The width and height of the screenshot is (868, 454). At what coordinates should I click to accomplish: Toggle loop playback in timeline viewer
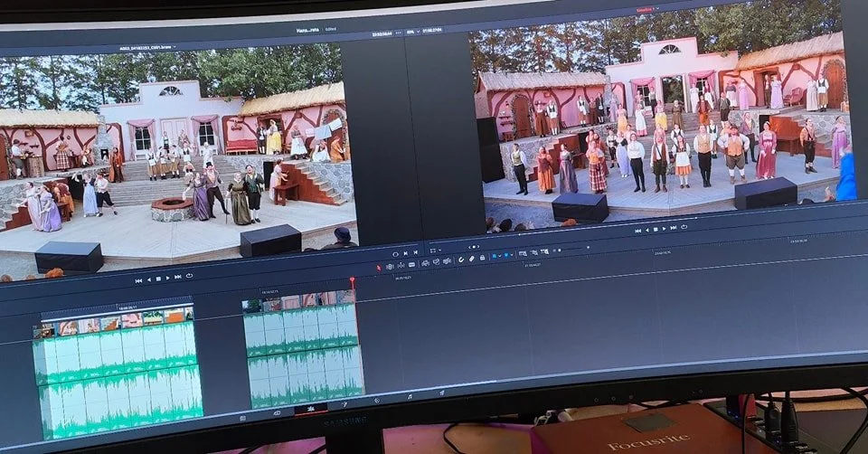point(684,227)
